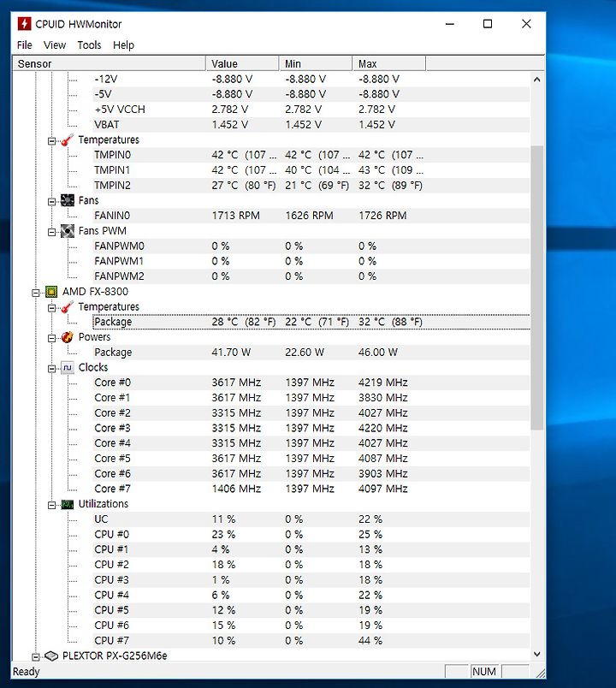Click the Value column header
This screenshot has height=688, width=616.
243,63
